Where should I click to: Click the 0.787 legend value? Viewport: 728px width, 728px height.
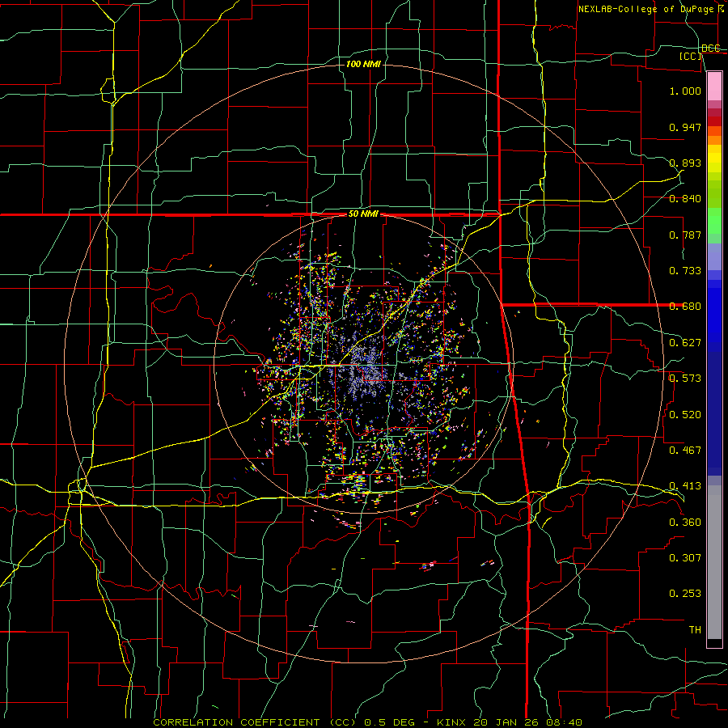[x=685, y=235]
